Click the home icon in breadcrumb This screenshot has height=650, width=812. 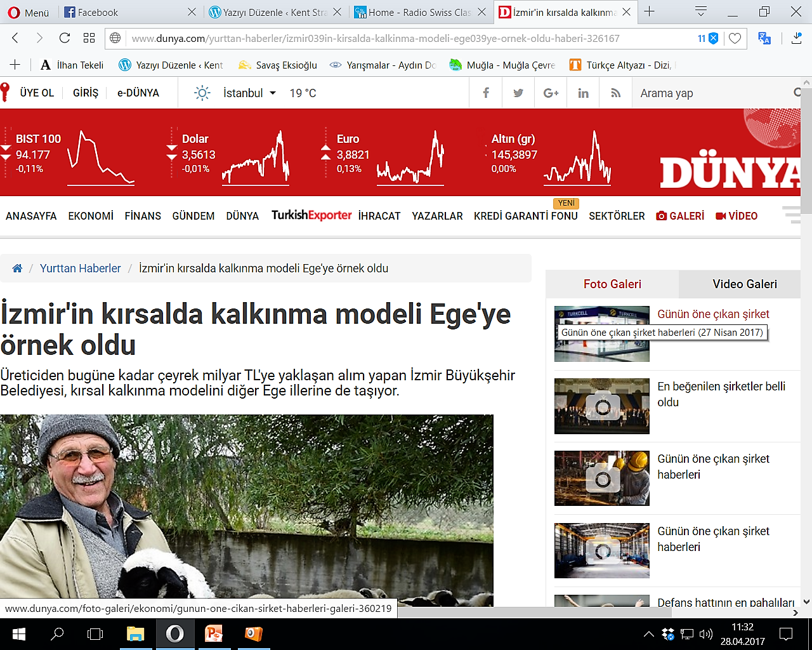17,269
